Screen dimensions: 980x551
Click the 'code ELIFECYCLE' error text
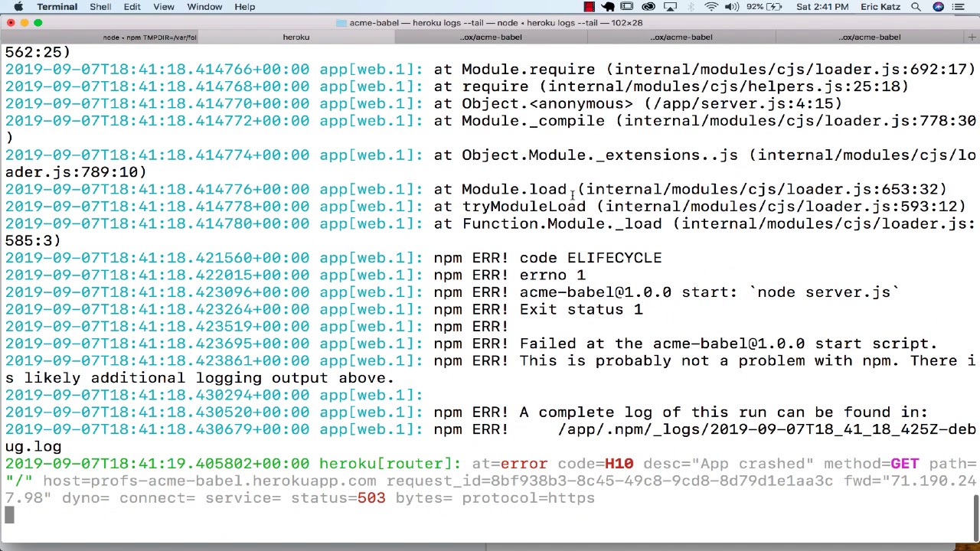pyautogui.click(x=590, y=258)
